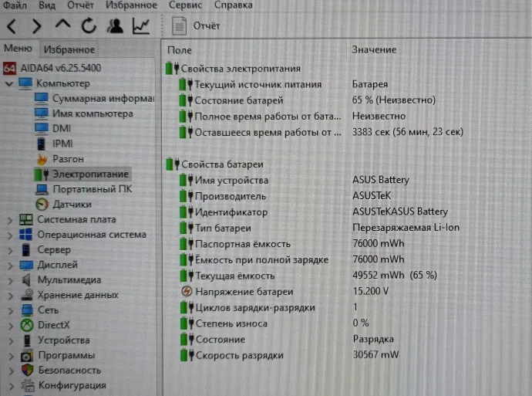
Task: Click the Значение column header
Action: [x=374, y=50]
